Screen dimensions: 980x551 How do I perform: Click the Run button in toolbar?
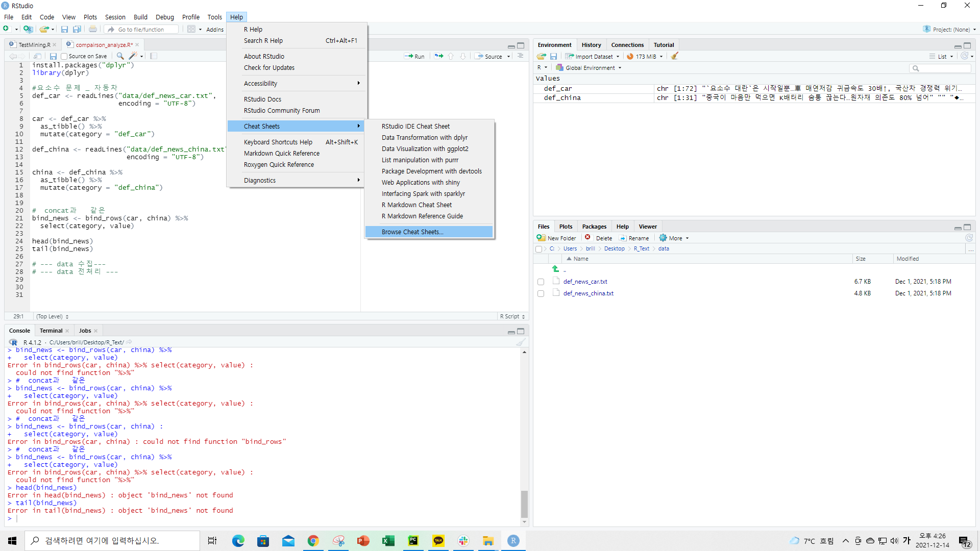coord(414,56)
